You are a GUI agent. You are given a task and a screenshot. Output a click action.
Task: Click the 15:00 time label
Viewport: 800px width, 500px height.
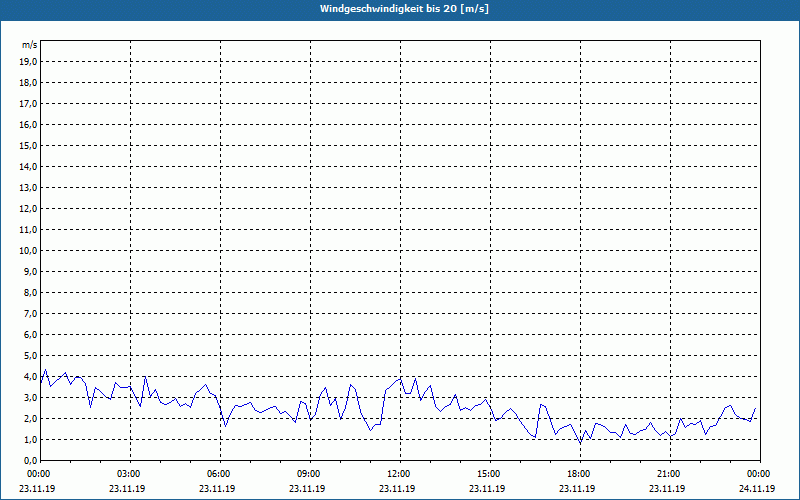pyautogui.click(x=490, y=474)
